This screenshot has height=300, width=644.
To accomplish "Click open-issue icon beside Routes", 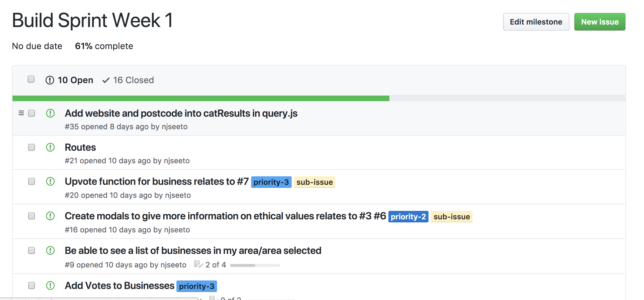I will (x=50, y=147).
